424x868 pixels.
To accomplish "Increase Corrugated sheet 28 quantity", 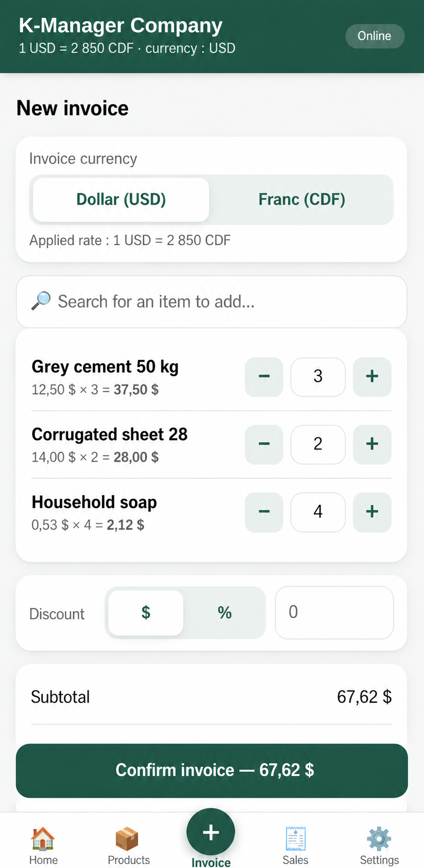I will [372, 444].
